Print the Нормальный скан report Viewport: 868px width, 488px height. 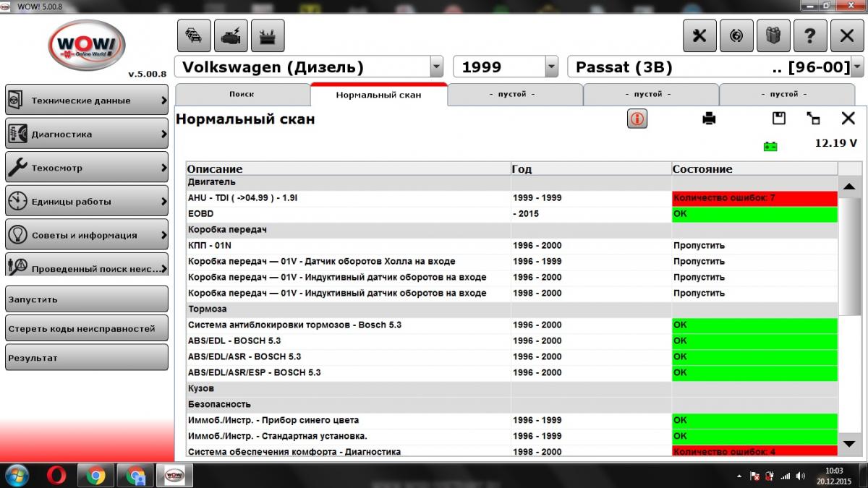[x=709, y=119]
